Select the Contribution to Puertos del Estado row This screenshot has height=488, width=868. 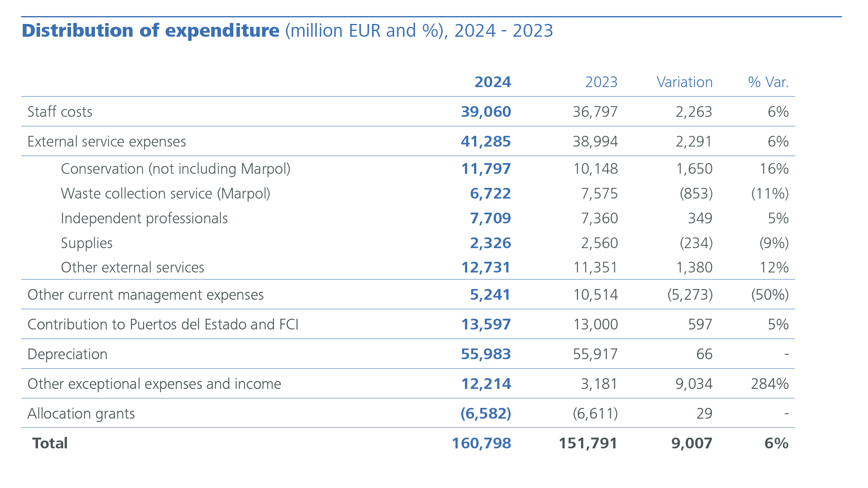(163, 325)
